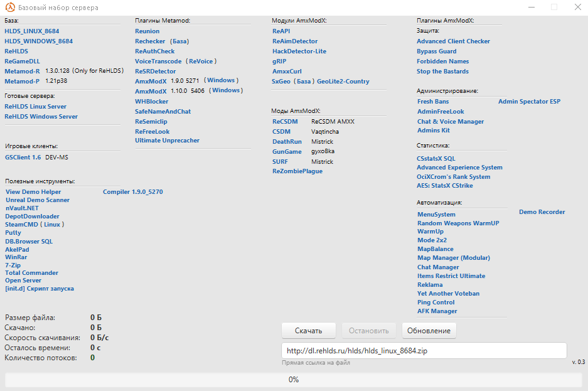The height and width of the screenshot is (391, 588).
Task: Open the ReSRDetector link
Action: click(155, 71)
